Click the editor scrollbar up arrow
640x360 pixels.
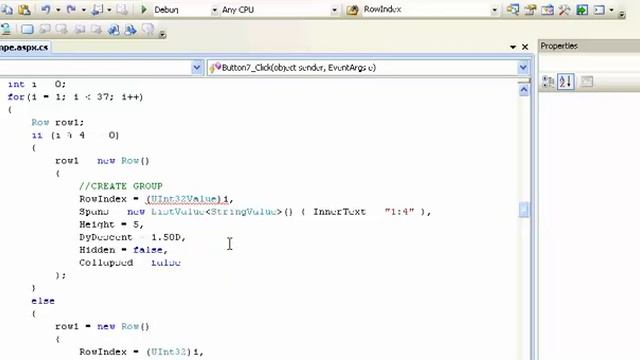coord(524,91)
